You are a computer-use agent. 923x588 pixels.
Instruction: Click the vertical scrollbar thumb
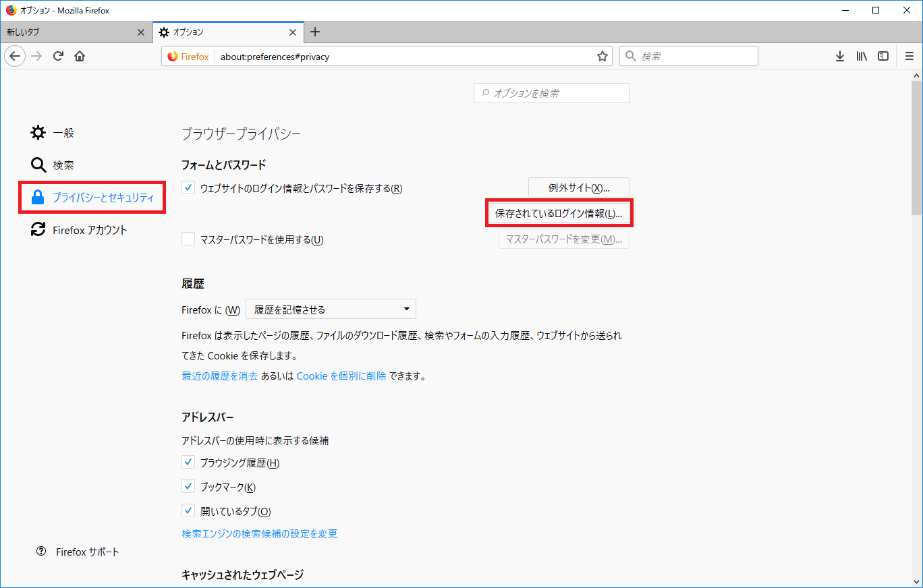[917, 148]
